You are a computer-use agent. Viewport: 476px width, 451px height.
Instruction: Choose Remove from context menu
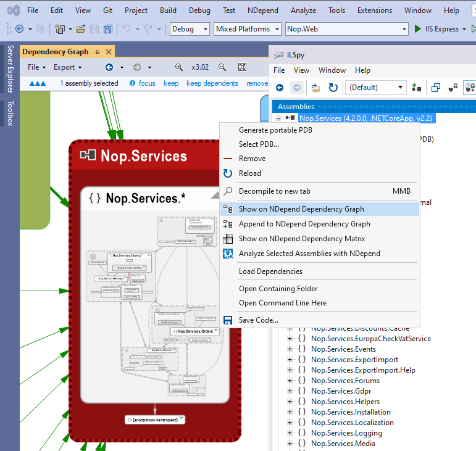click(x=320, y=159)
